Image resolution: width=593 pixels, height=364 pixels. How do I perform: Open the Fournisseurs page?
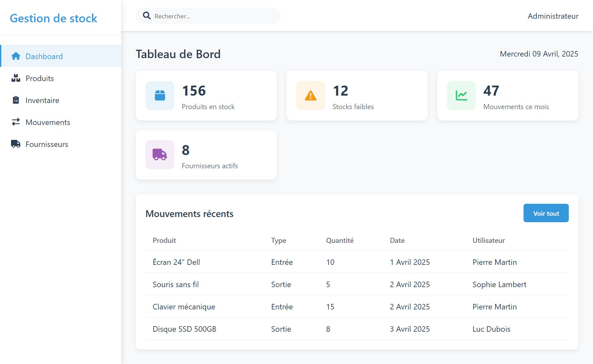[47, 144]
